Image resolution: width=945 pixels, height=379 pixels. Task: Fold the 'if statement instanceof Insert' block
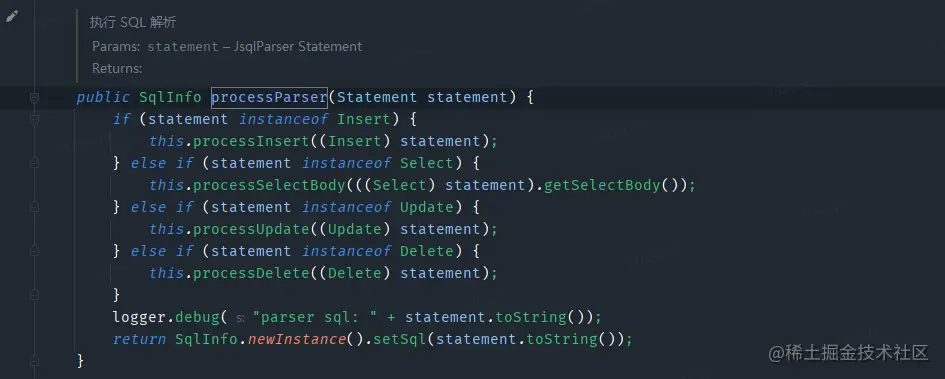[x=34, y=119]
